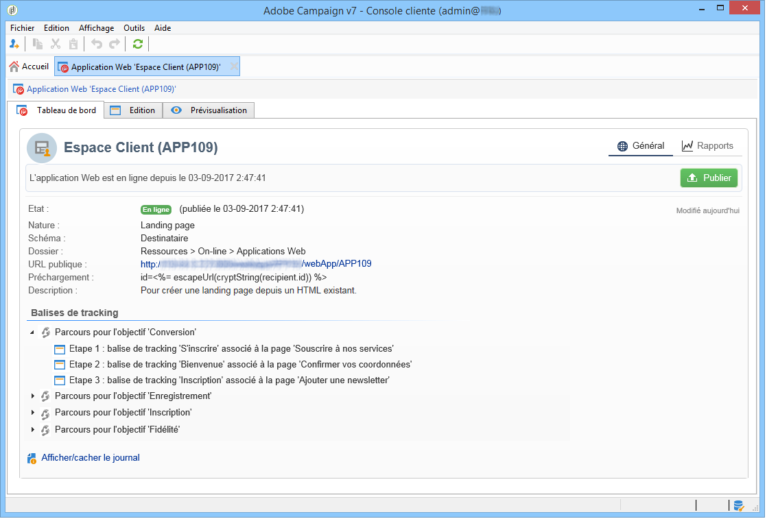Click the window resize grip in status bar

(755, 508)
